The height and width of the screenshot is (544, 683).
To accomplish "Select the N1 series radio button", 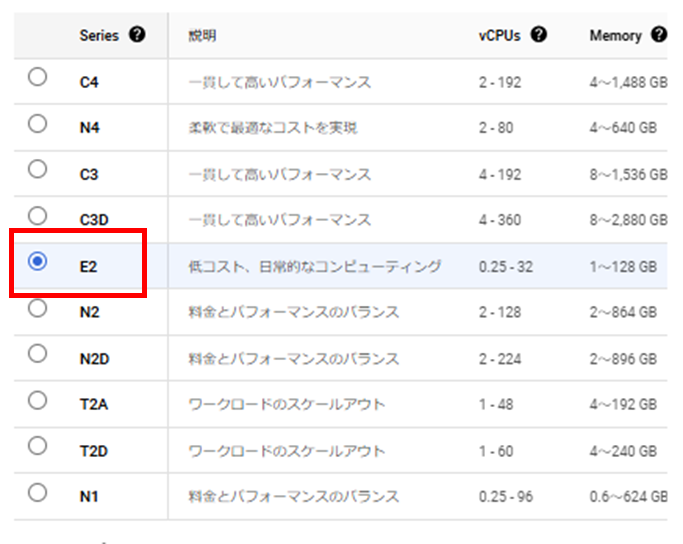I will click(37, 493).
